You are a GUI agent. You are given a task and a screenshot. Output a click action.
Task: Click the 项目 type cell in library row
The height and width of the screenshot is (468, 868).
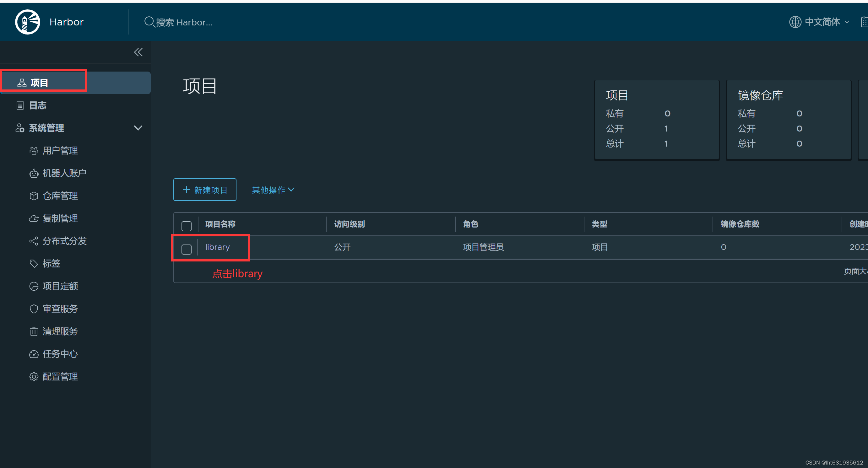[x=600, y=247]
